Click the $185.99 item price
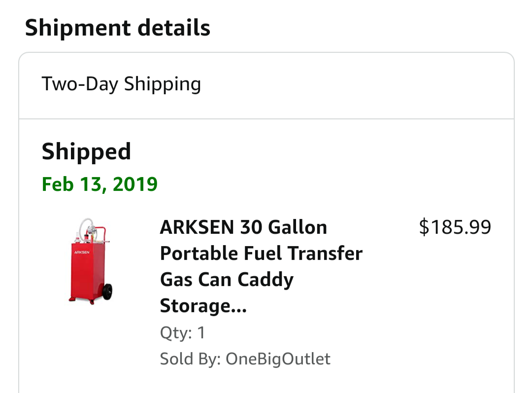Image resolution: width=532 pixels, height=393 pixels. (455, 227)
